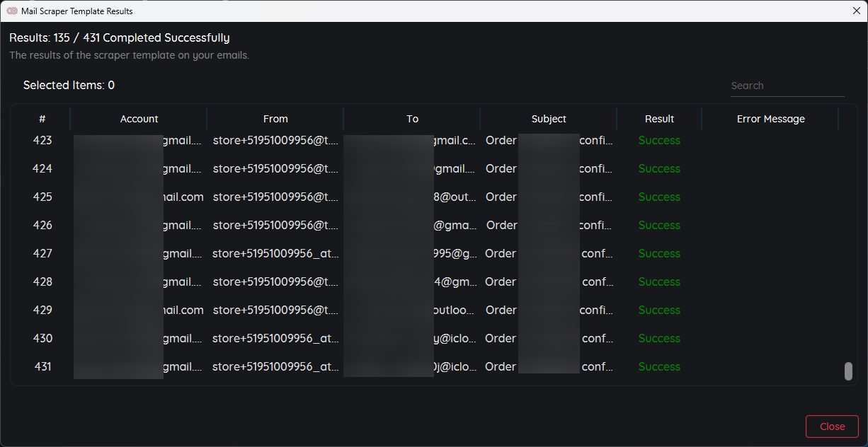Select the row numbered 427
Screen dimensions: 868x447
(42, 253)
